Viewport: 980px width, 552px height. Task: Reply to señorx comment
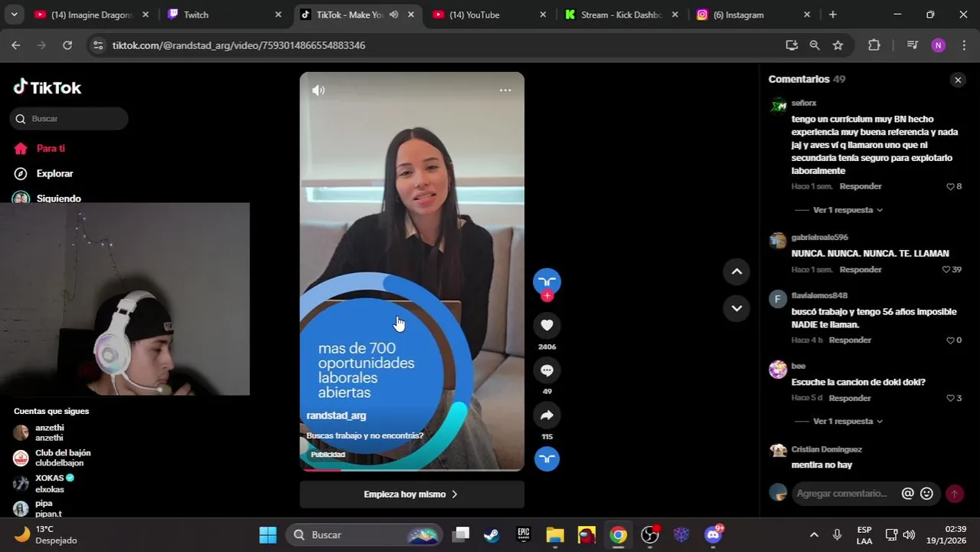tap(860, 186)
